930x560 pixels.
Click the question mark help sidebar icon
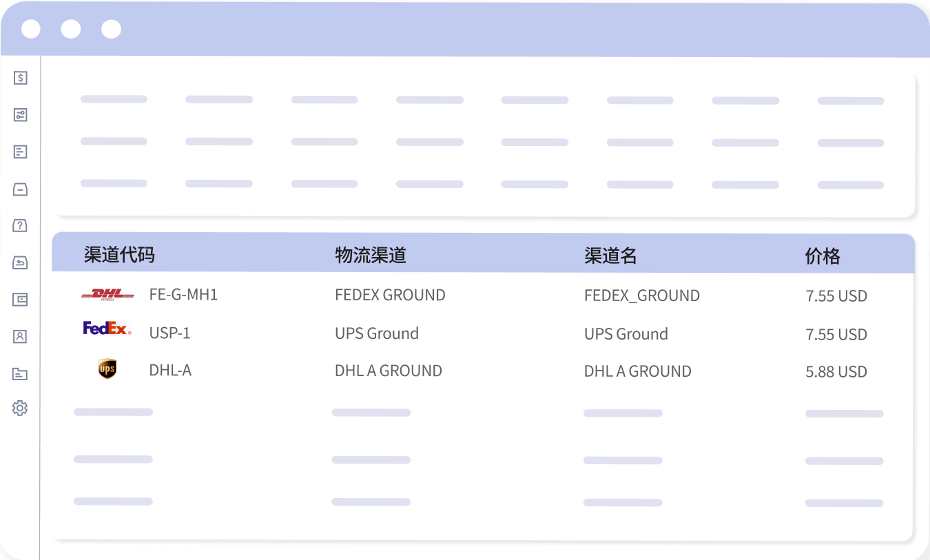(x=21, y=225)
